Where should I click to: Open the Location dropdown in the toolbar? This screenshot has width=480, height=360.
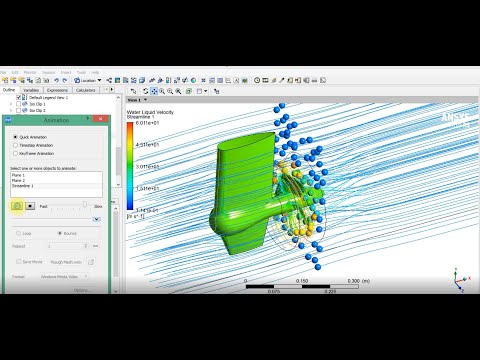tap(88, 80)
